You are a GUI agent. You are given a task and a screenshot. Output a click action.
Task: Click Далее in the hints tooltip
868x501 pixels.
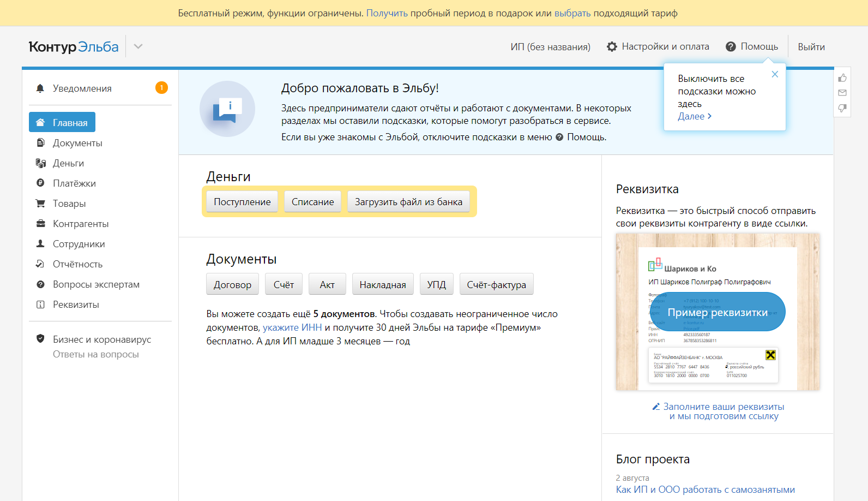pos(695,116)
